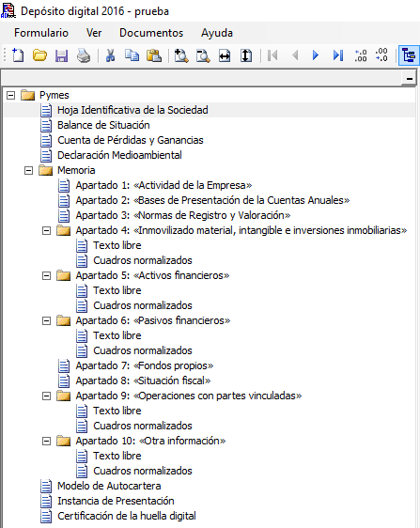Viewport: 420px width, 528px height.
Task: Click the Fit to width icon
Action: click(225, 55)
